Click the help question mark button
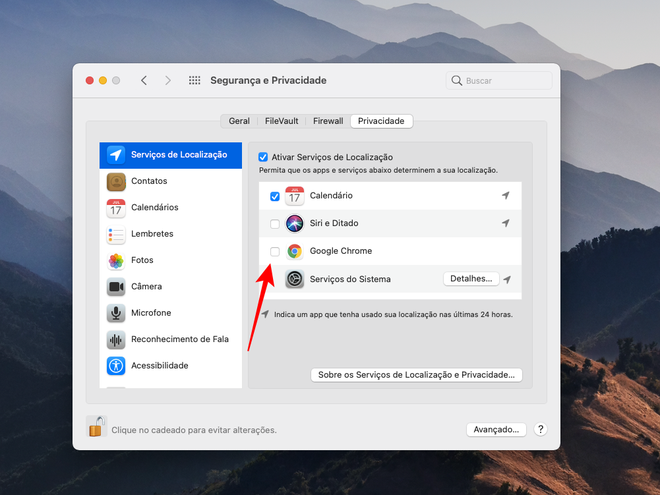Viewport: 660px width, 495px height. 540,429
